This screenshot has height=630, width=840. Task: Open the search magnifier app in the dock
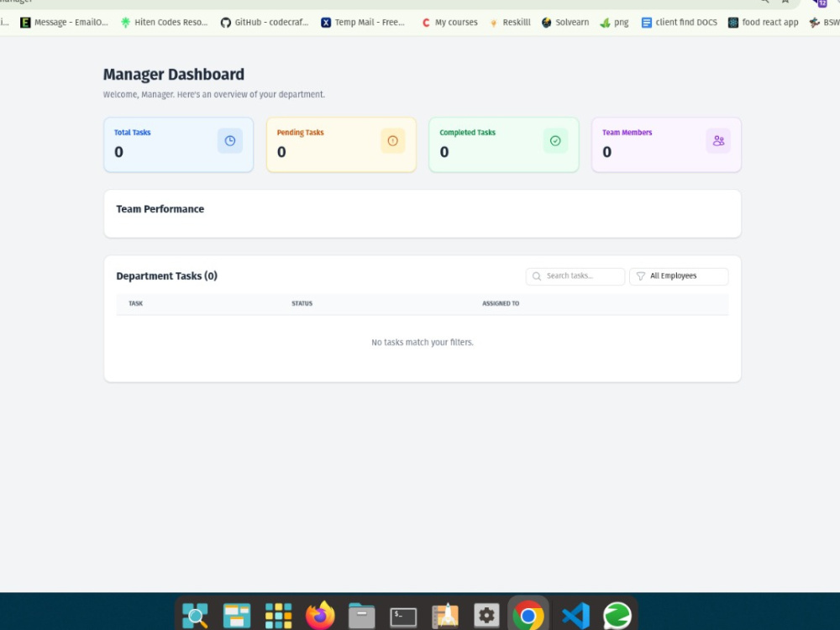pos(195,616)
